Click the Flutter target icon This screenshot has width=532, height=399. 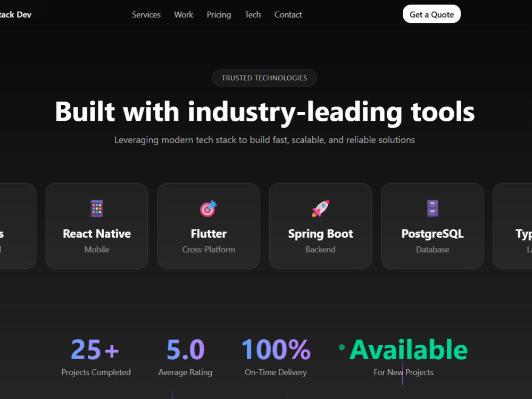[209, 209]
